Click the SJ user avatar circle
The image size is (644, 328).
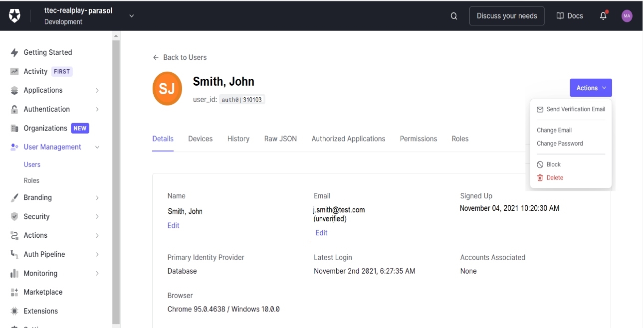tap(167, 89)
